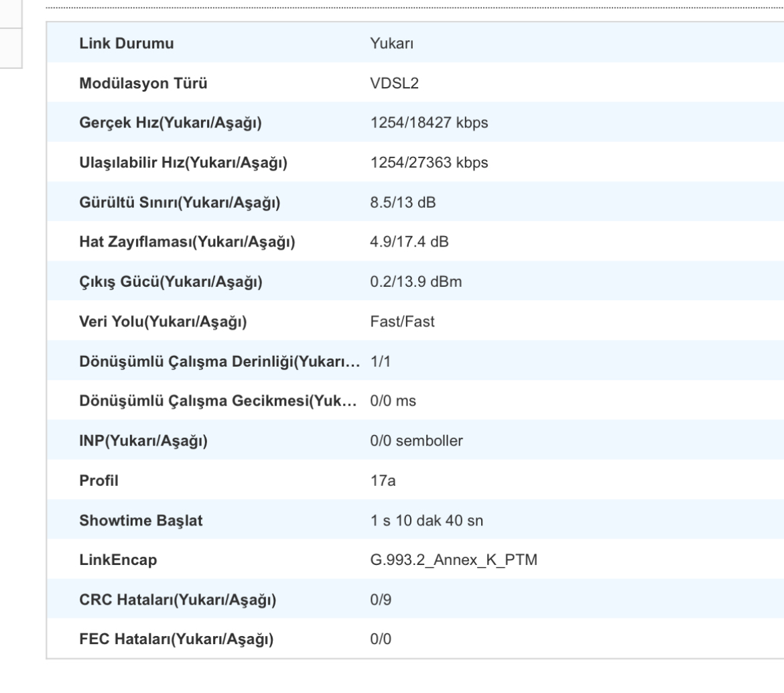Select the 'Profil' label
Viewport: 784px width, 693px height.
[99, 481]
